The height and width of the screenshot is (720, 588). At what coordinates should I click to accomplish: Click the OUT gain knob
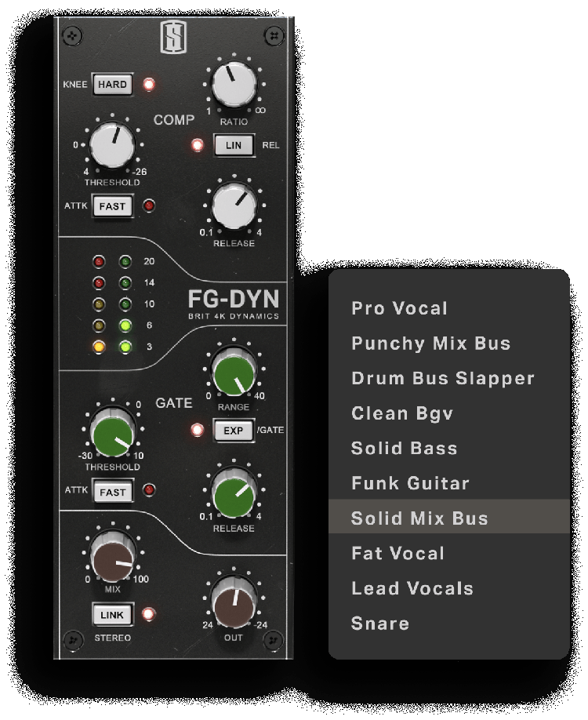234,602
